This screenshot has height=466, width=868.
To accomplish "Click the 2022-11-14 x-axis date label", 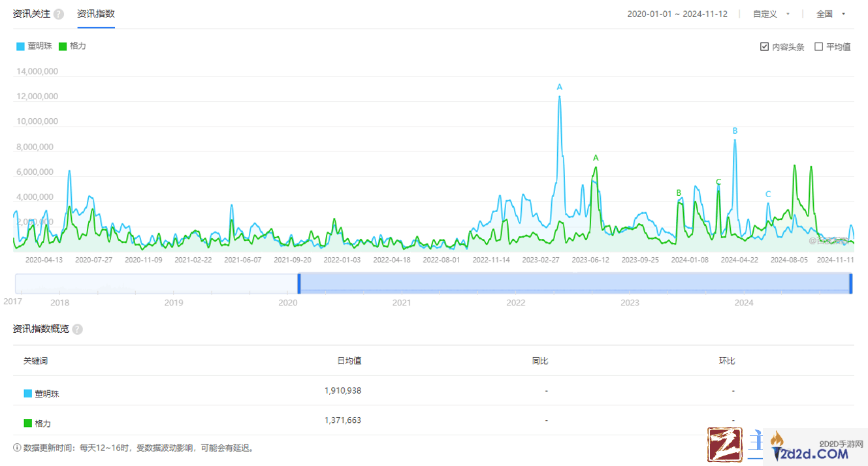I will point(490,260).
